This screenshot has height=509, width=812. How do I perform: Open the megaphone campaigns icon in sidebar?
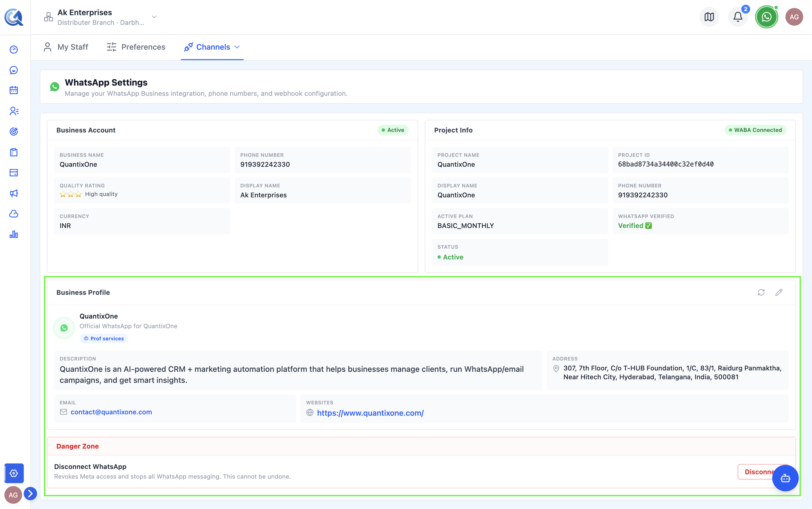[14, 193]
